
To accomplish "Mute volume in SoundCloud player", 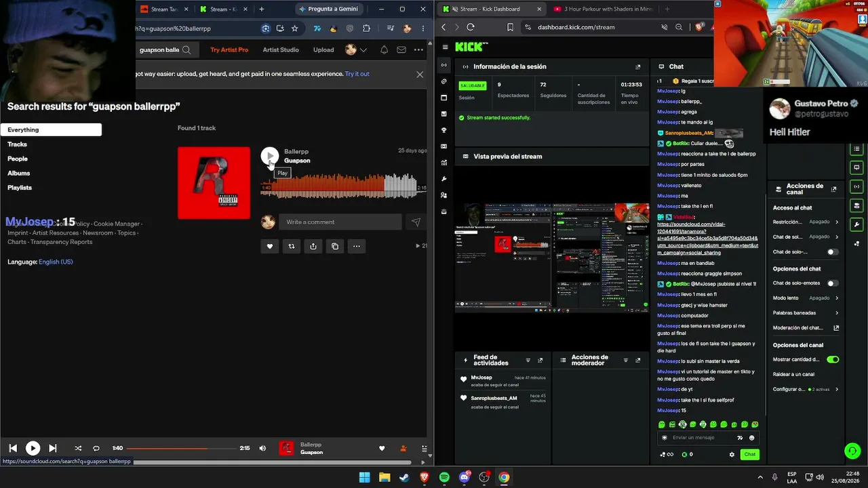I will point(263,448).
